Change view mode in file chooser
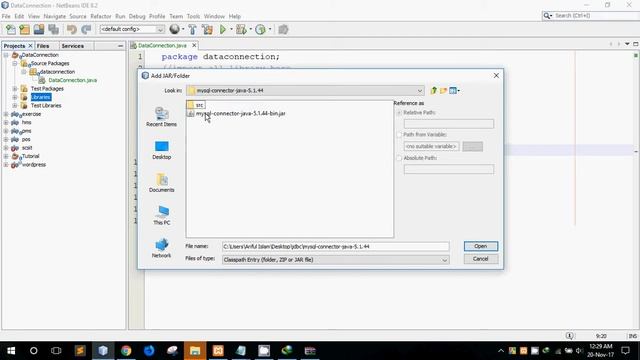This screenshot has height=360, width=640. (x=454, y=91)
